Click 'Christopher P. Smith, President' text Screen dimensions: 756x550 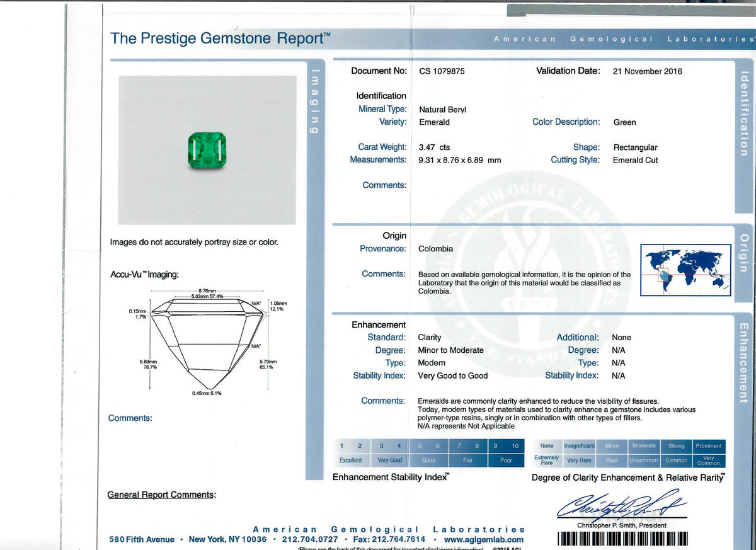tap(622, 525)
